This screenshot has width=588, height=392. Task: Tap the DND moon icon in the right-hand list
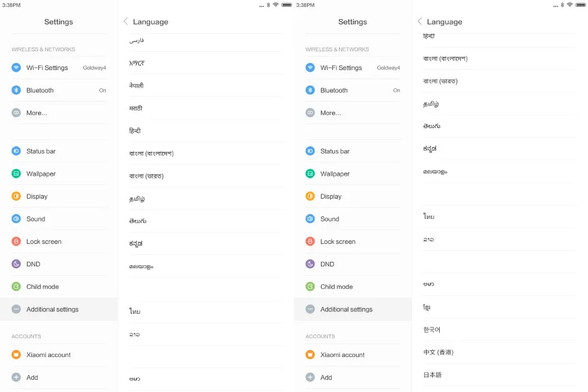(x=310, y=264)
